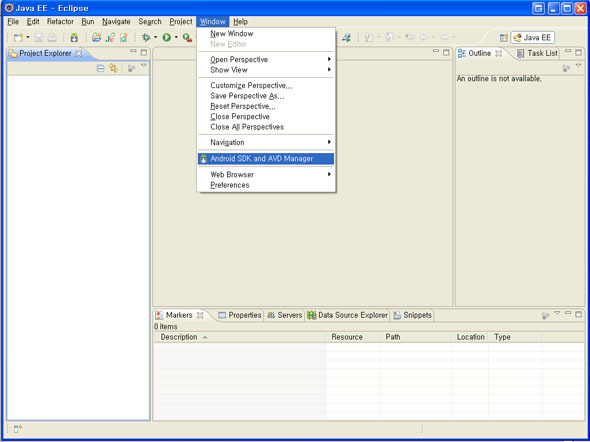
Task: Collapse All in Project Explorer
Action: click(x=100, y=68)
